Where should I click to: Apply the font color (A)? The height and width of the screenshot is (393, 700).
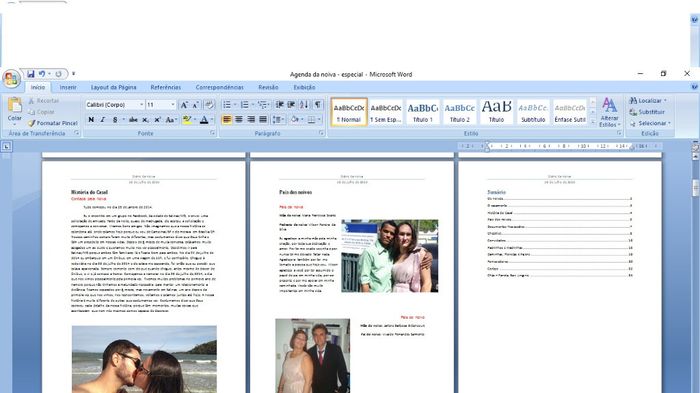(204, 120)
